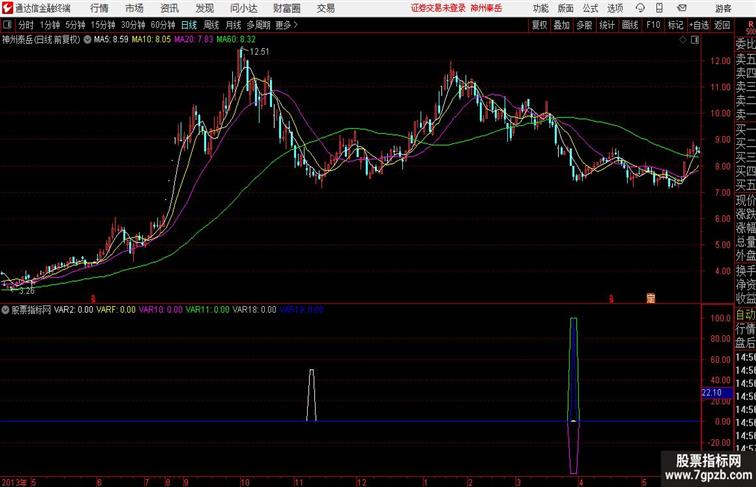Open the 公式 menu
The height and width of the screenshot is (487, 756).
590,8
